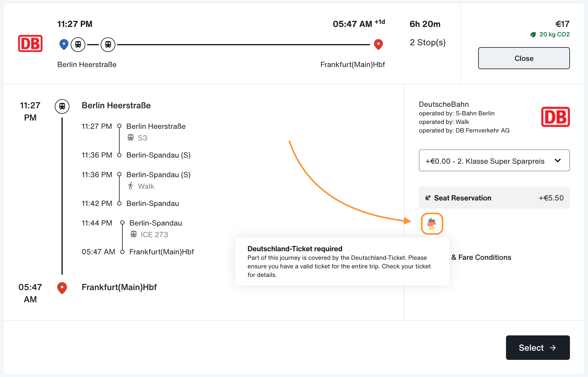The width and height of the screenshot is (588, 377).
Task: Click the blue origin pin icon
Action: point(64,44)
